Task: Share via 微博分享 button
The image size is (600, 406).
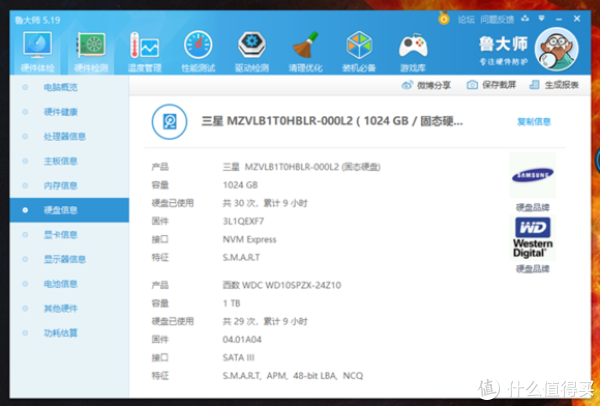Action: coord(426,85)
